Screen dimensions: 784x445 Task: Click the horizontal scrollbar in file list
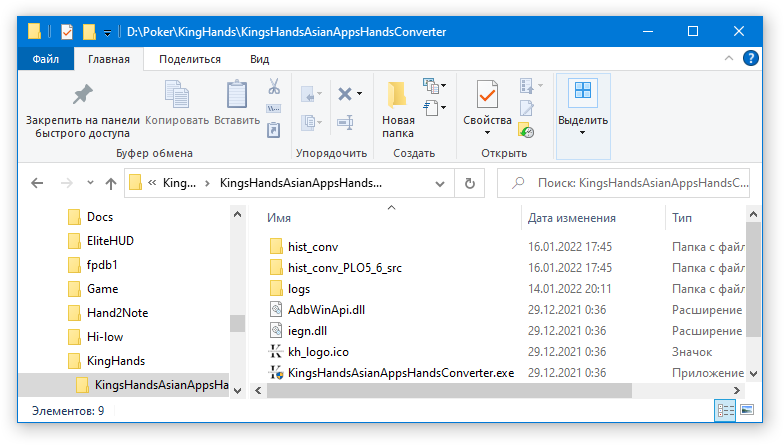[x=449, y=390]
